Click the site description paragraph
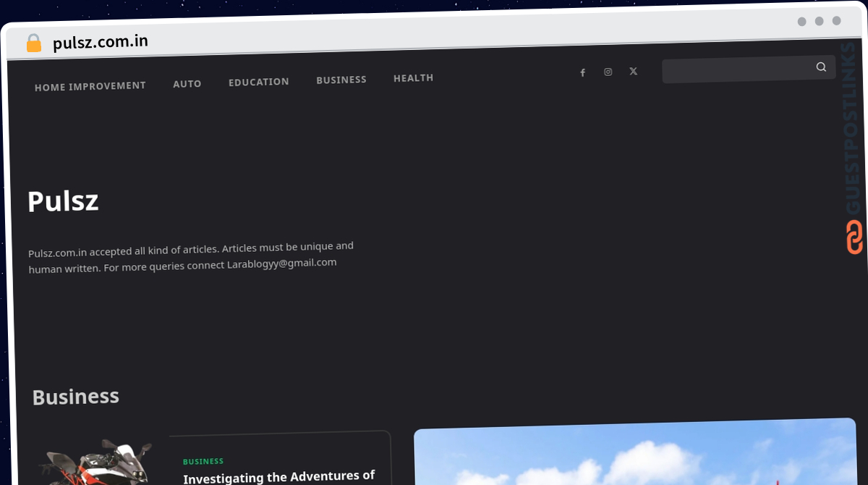 [191, 257]
